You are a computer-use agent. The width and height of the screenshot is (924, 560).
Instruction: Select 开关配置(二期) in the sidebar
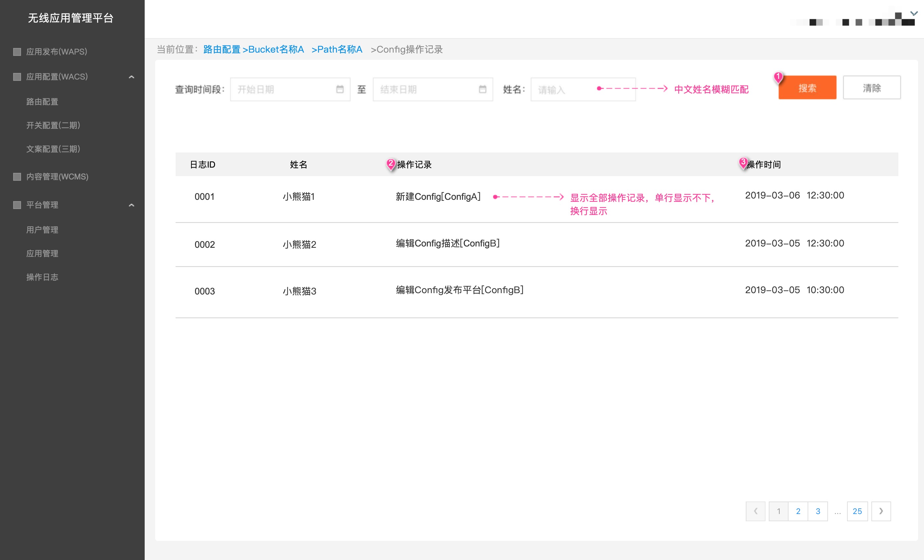(53, 125)
